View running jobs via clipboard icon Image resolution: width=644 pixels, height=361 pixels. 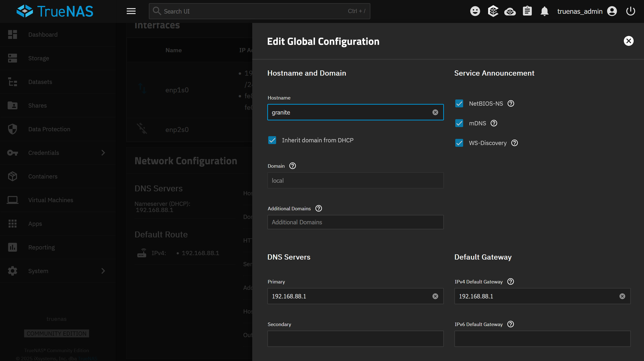pyautogui.click(x=527, y=11)
